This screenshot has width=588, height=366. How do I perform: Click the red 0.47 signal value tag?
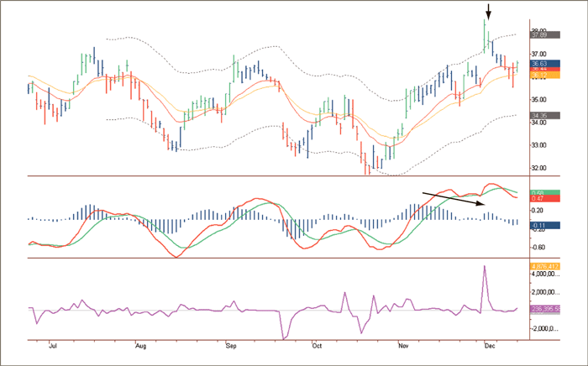540,199
